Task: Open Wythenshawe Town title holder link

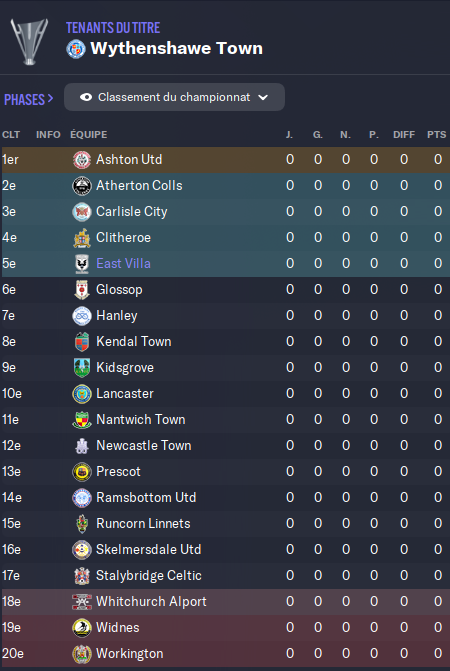Action: [x=177, y=48]
